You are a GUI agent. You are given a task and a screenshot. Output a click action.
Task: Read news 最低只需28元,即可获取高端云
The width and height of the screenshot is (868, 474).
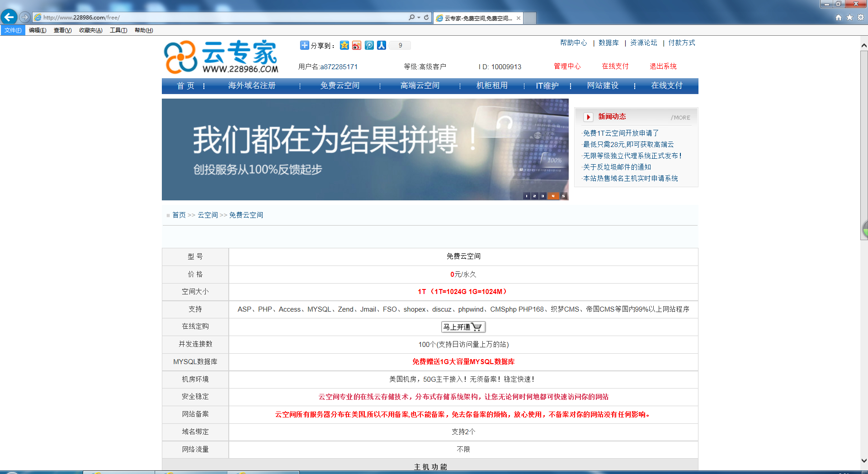(x=628, y=144)
